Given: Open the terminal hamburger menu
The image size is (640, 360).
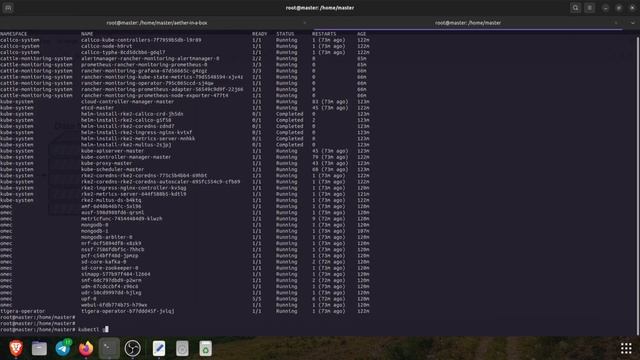Looking at the screenshot, I should pos(589,8).
